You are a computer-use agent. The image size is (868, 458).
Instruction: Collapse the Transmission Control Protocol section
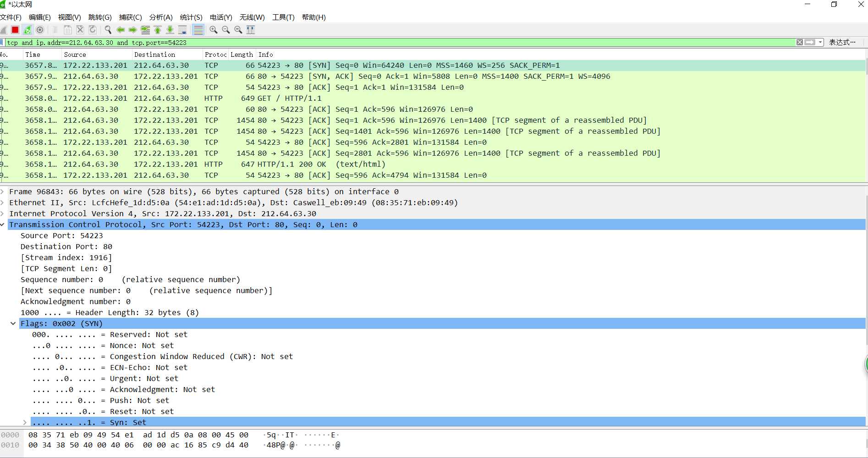point(3,224)
